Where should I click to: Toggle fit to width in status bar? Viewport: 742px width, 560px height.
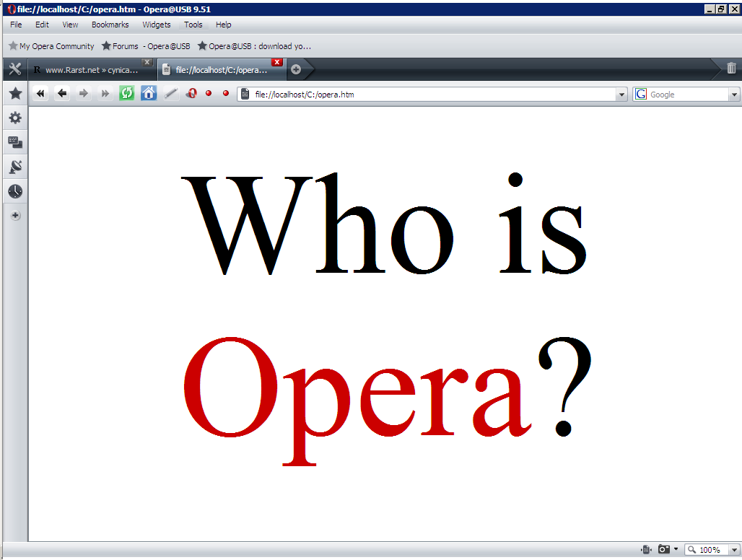click(647, 550)
